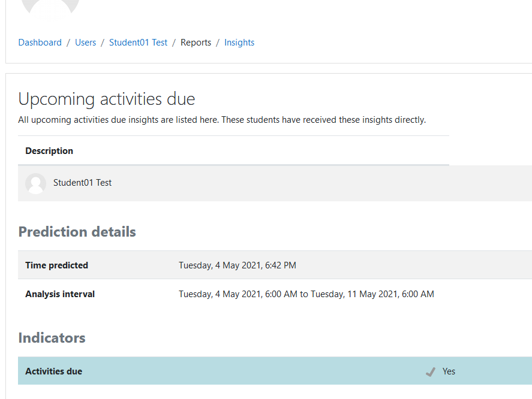The image size is (532, 399).
Task: Click the Student01 Test avatar icon
Action: 35,183
